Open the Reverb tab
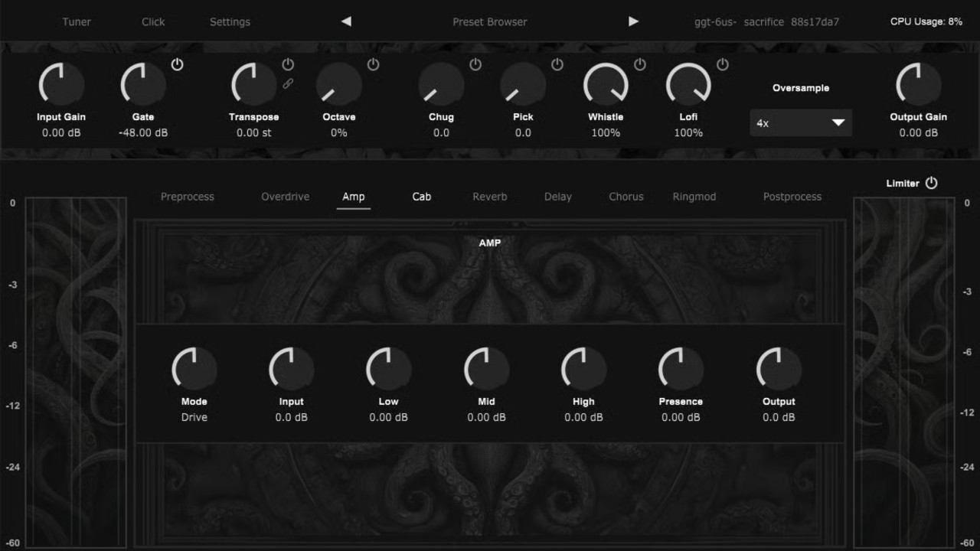This screenshot has height=551, width=980. [x=489, y=197]
